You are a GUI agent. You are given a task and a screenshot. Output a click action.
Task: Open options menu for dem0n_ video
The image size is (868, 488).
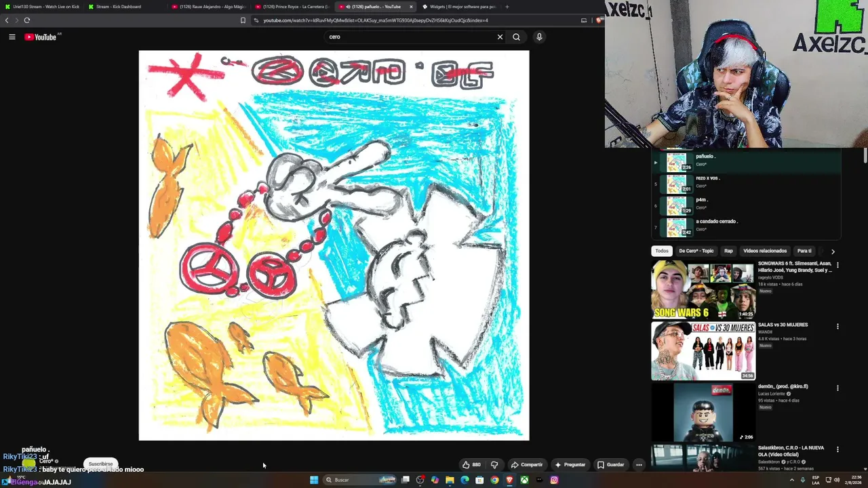click(x=837, y=388)
